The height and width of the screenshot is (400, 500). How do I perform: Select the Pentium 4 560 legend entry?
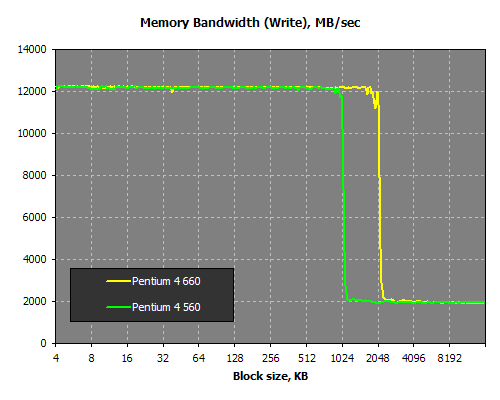[x=153, y=307]
